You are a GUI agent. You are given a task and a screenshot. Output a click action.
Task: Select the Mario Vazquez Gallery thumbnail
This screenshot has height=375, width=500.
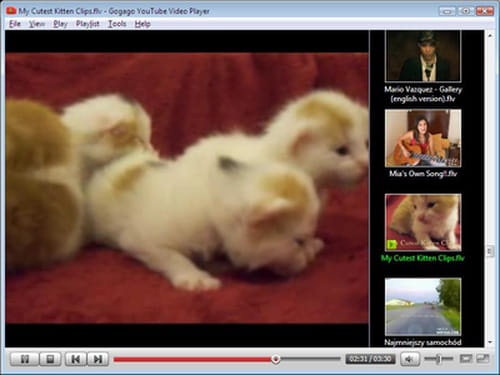[x=423, y=56]
